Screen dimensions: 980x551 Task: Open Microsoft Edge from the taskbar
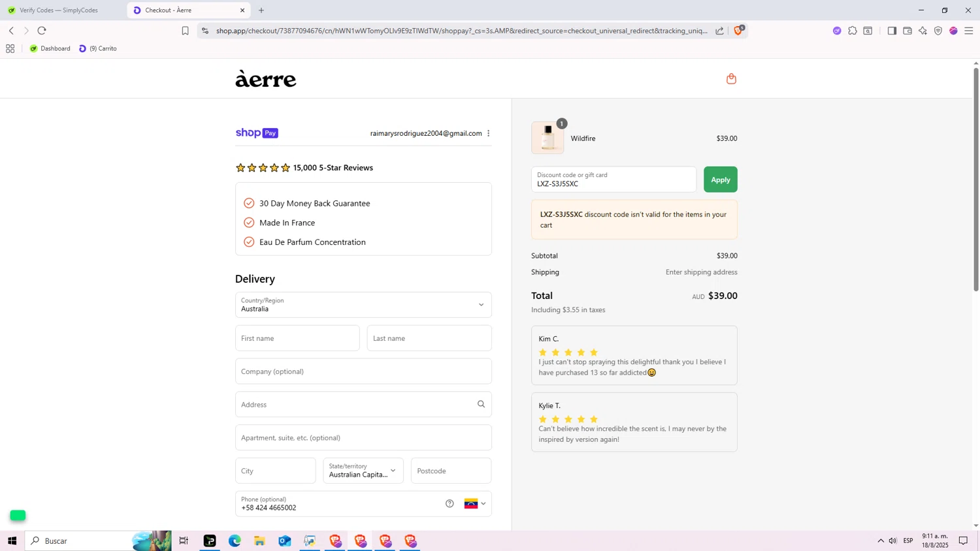235,541
